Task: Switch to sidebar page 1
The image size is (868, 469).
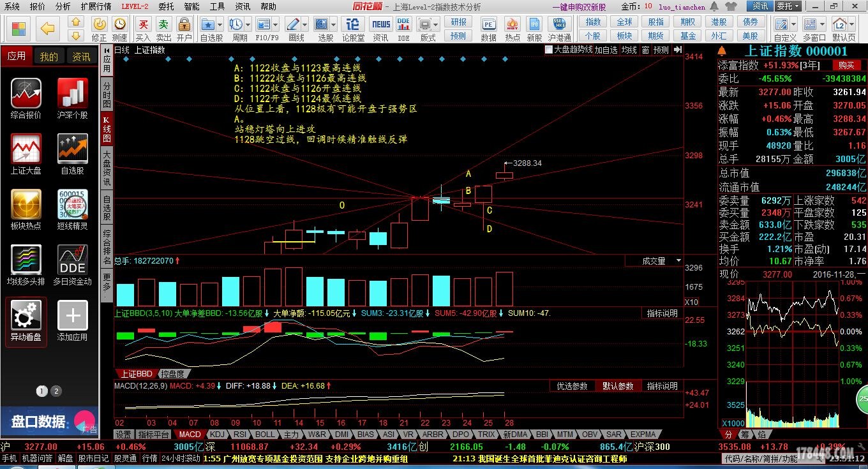Action: click(42, 391)
